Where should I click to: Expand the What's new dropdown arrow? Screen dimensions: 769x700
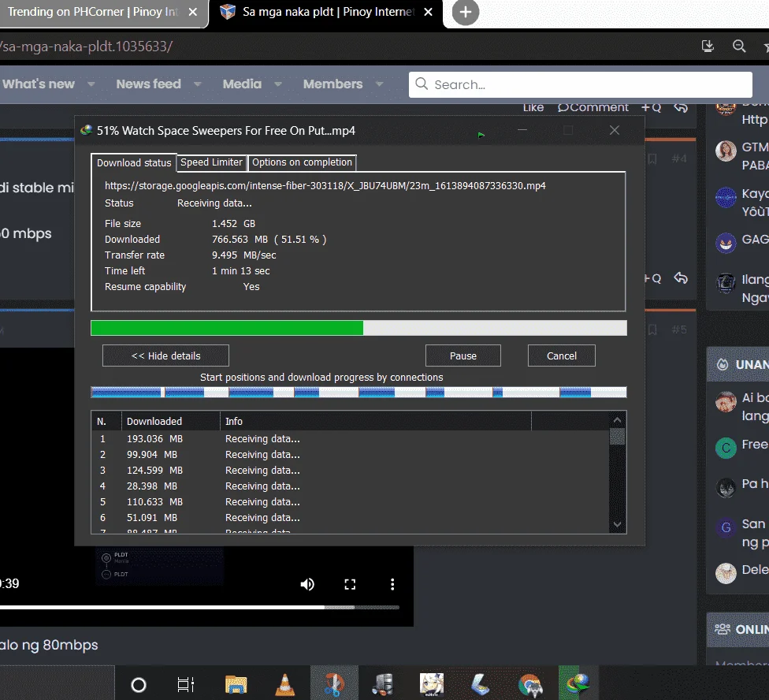point(91,84)
